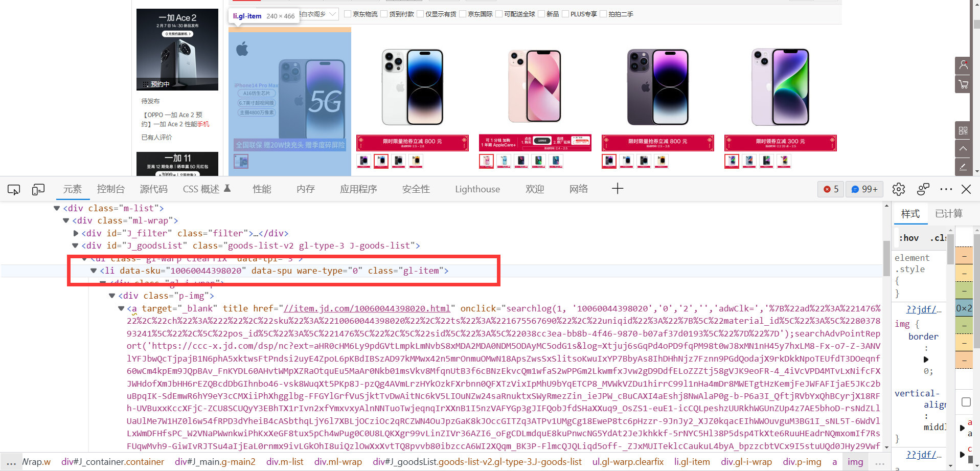Select gold color variant under white iPhone 14 Pro
Viewport: 980px width, 471px height.
click(416, 161)
